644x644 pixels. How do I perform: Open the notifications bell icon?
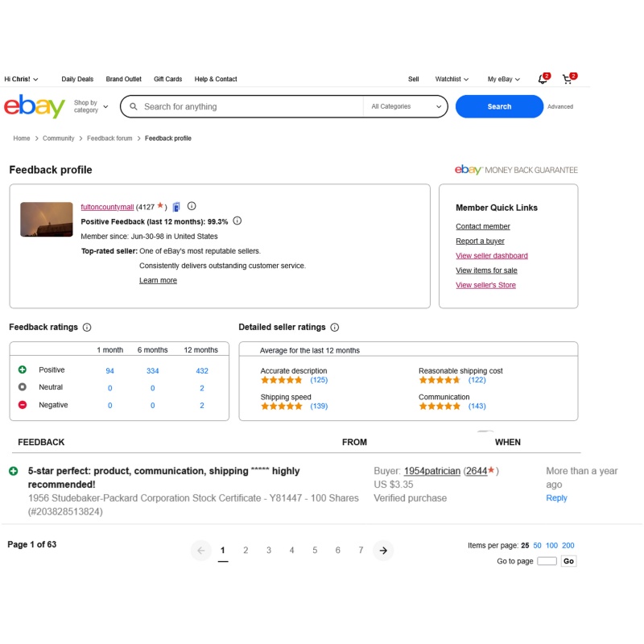(543, 79)
